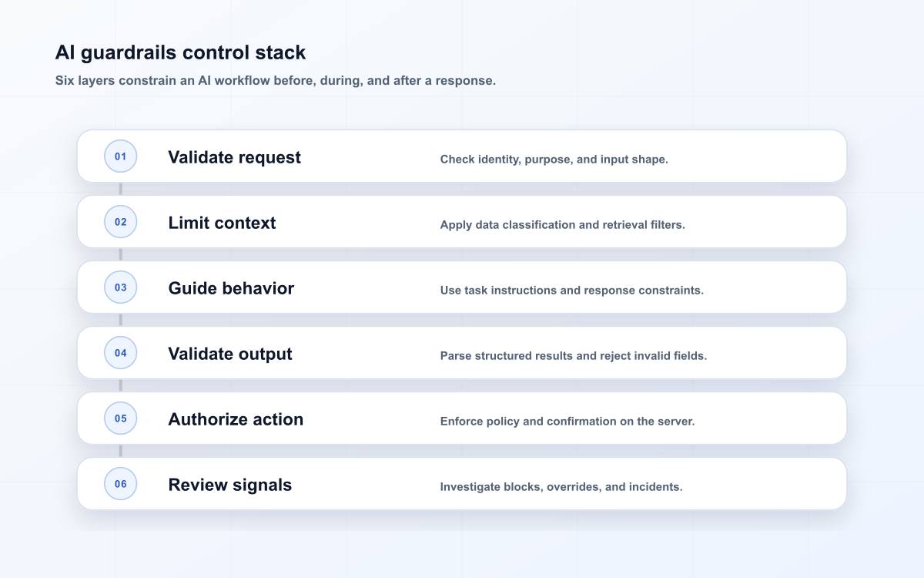Select the Limit context layer title

tap(222, 223)
